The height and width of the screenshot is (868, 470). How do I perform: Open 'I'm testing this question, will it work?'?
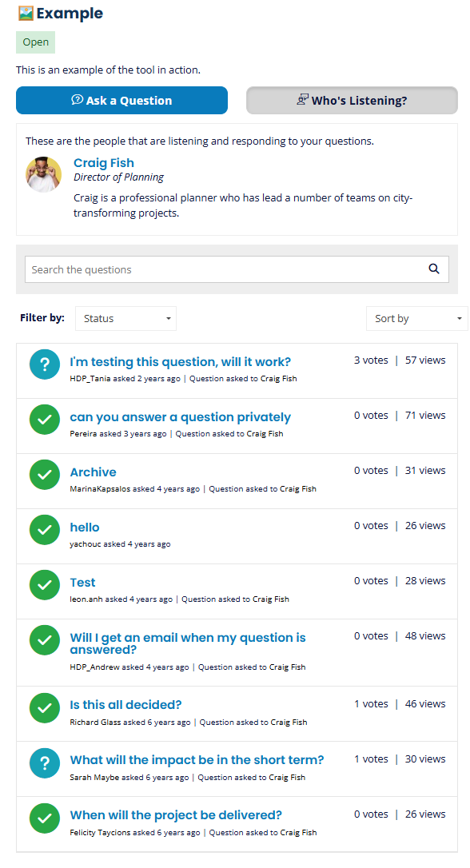pos(180,362)
